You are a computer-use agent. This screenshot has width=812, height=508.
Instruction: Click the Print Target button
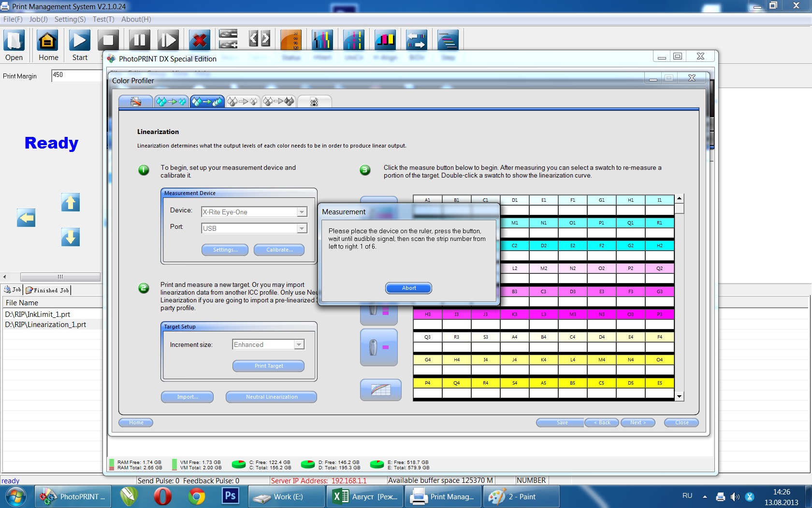[x=268, y=366]
